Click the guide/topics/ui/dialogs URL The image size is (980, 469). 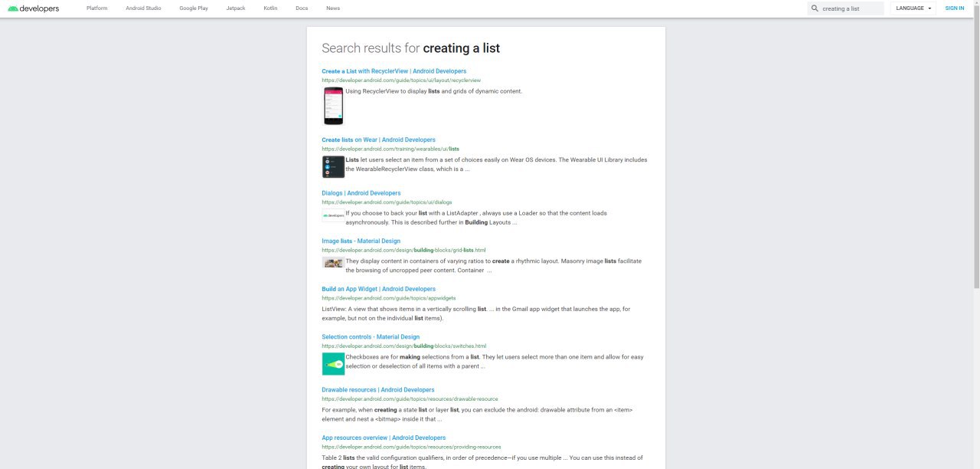[387, 202]
